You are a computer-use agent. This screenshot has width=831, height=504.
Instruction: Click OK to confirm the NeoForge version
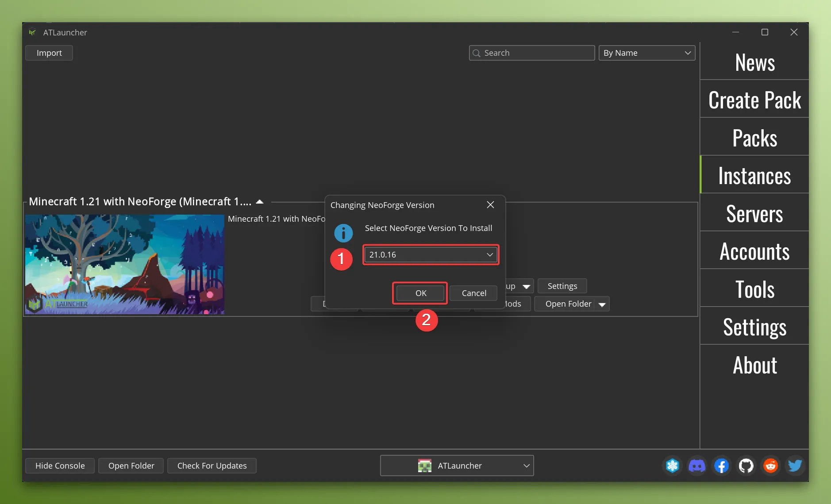[419, 293]
